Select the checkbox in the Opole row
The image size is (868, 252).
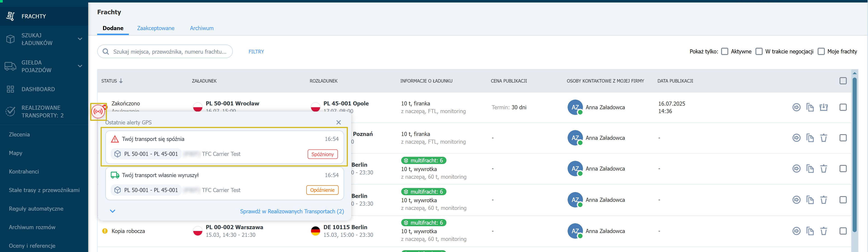pos(843,107)
